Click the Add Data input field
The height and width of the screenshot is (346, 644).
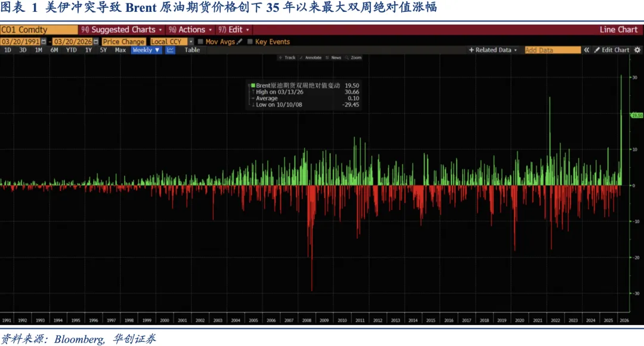click(x=552, y=50)
